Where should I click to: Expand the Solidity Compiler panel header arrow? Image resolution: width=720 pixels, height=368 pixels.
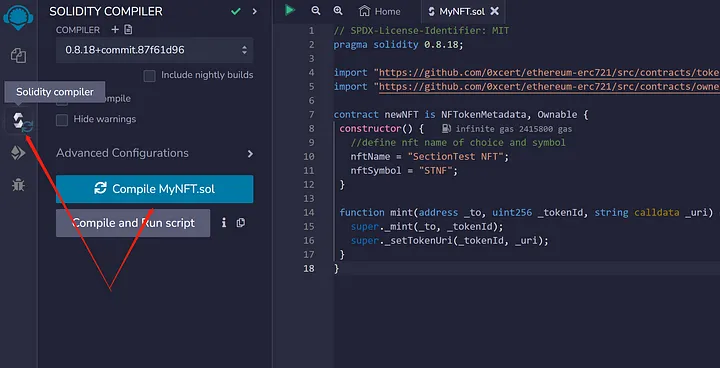pyautogui.click(x=254, y=11)
